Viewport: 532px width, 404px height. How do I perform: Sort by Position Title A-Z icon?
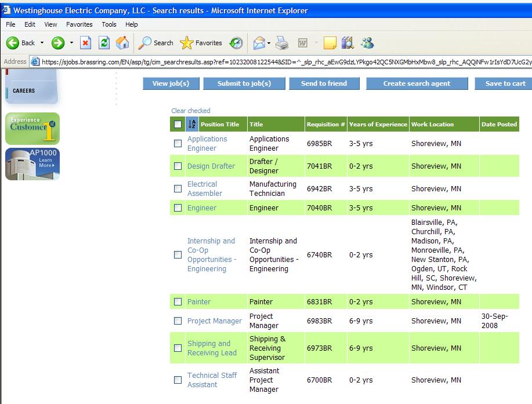tap(193, 124)
